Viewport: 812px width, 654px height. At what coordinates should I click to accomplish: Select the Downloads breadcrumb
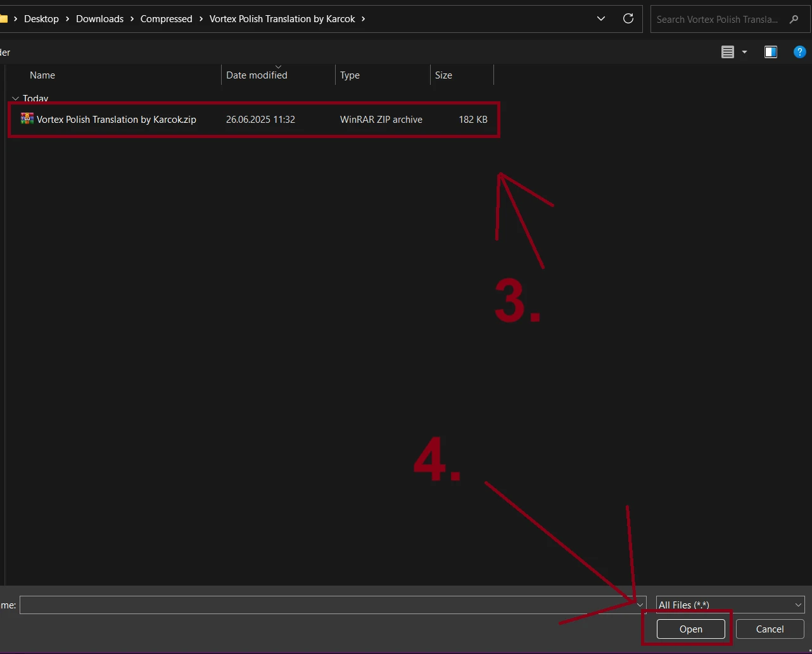pos(99,19)
